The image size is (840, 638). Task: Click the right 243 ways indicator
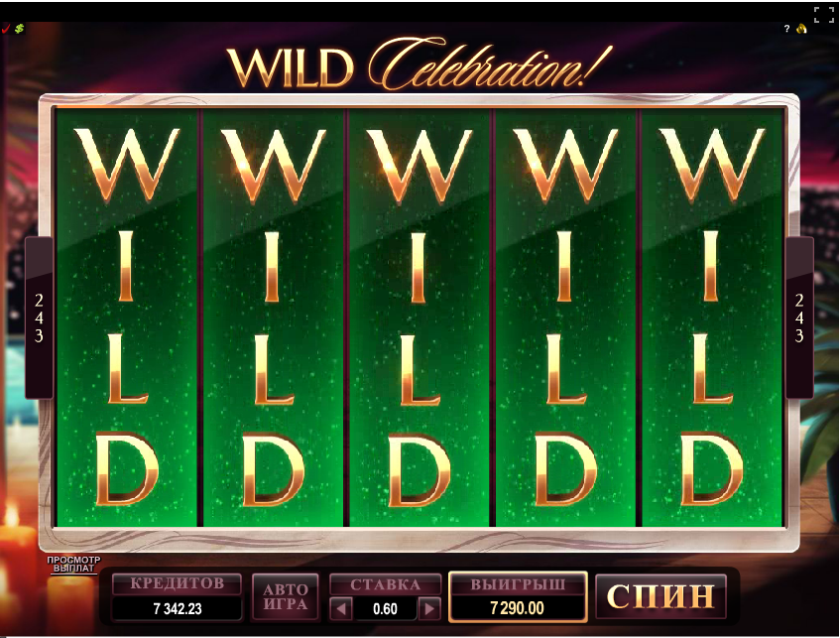[799, 318]
